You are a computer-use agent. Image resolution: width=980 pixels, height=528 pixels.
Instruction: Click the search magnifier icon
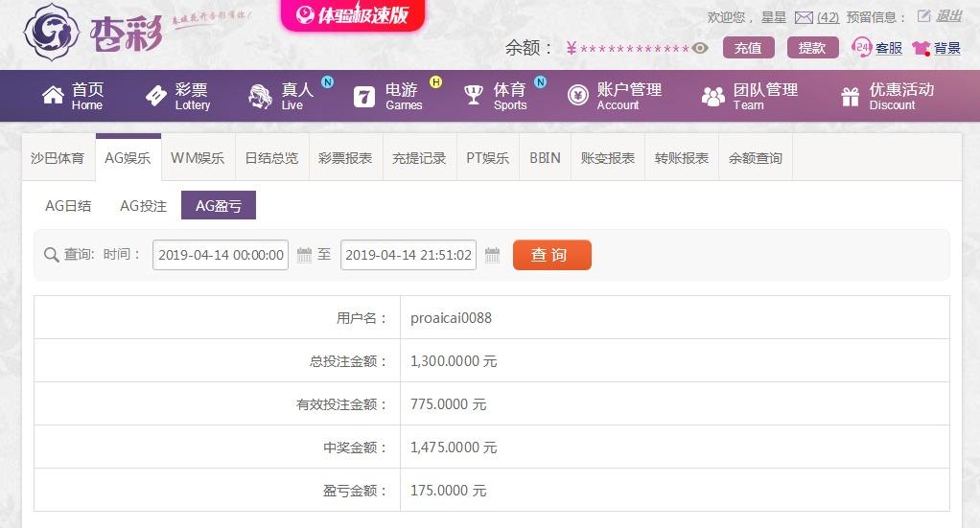tap(51, 255)
